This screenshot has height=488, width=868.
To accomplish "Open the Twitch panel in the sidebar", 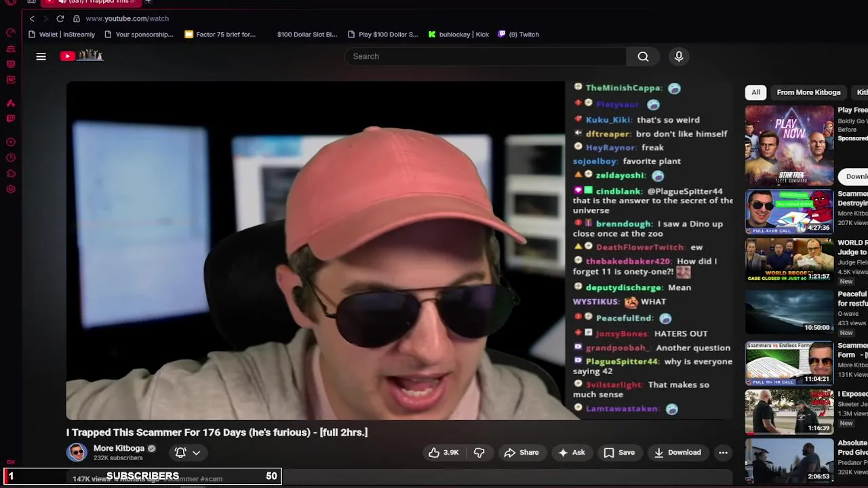I will [x=11, y=119].
